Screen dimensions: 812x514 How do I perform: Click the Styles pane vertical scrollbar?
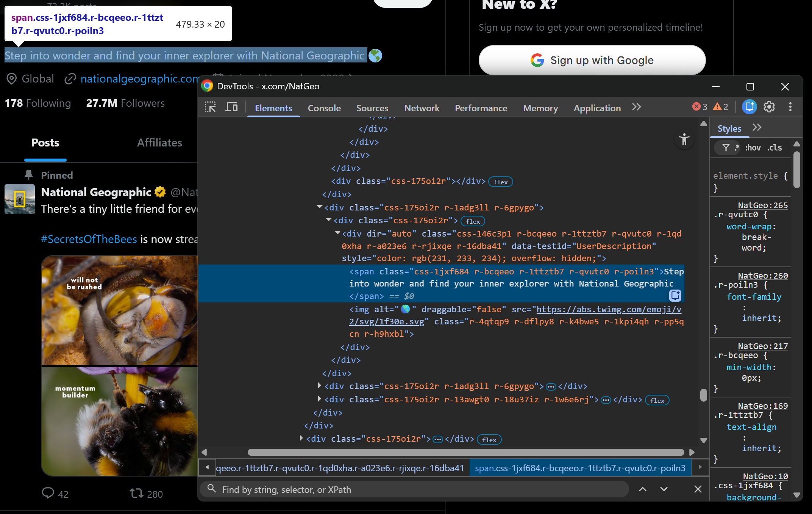[797, 170]
